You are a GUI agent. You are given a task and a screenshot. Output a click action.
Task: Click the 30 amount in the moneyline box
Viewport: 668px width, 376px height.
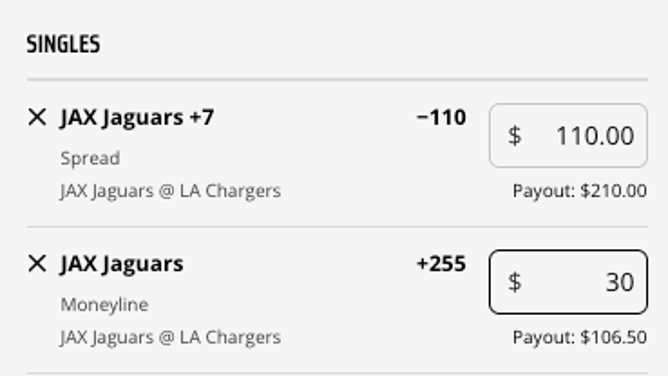pyautogui.click(x=620, y=282)
